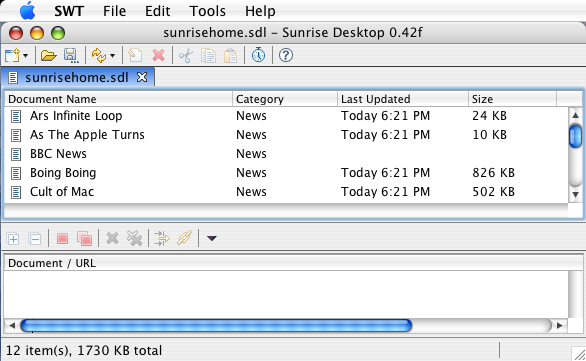586x361 pixels.
Task: Click the arrows sync icon in lower toolbar
Action: [x=162, y=238]
